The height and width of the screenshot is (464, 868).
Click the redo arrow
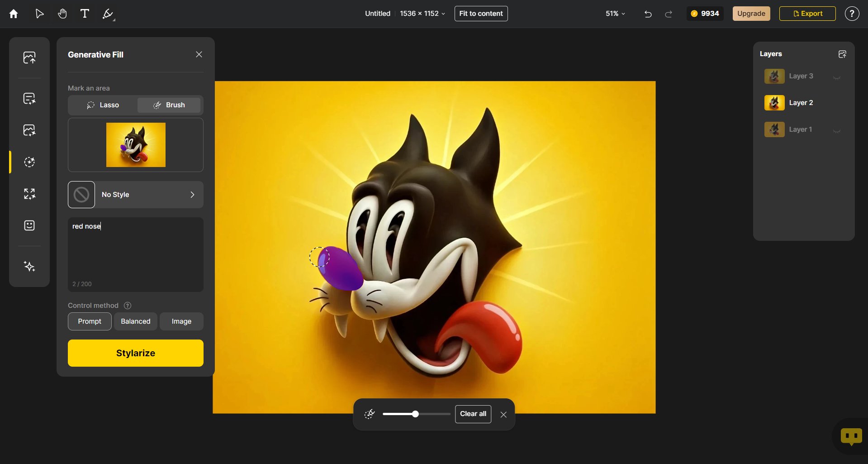pyautogui.click(x=668, y=14)
